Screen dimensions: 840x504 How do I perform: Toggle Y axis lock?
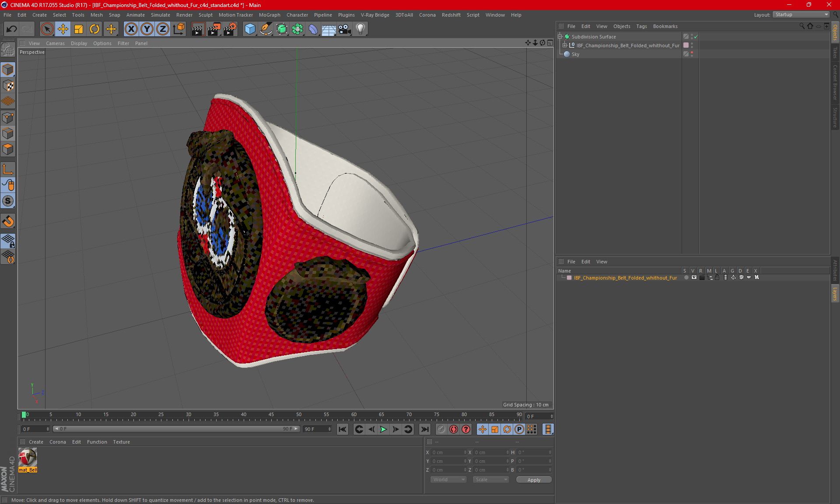coord(147,29)
